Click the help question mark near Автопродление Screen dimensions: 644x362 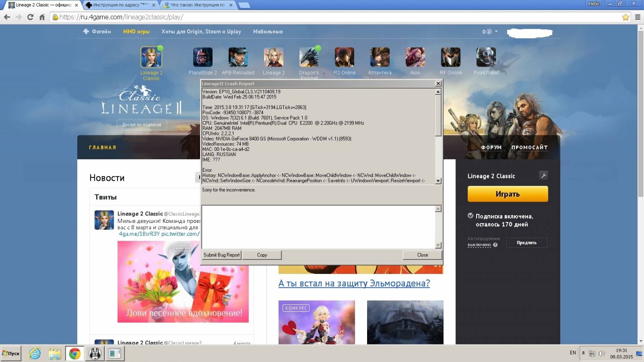coord(495,245)
